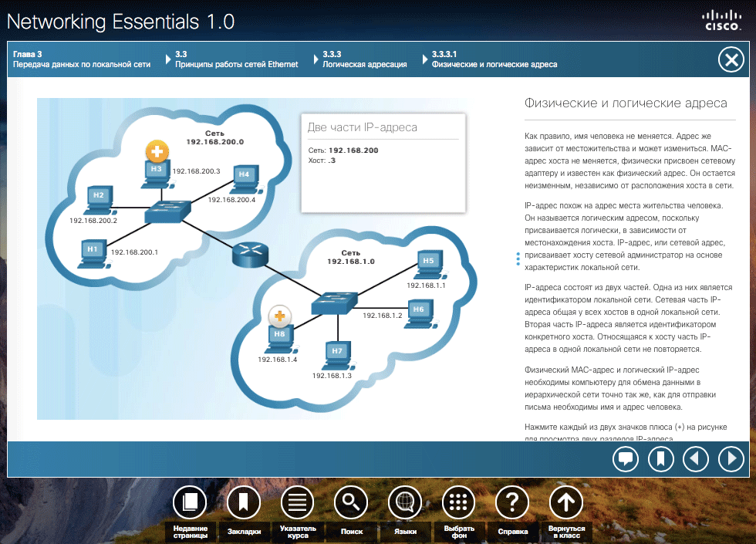756x544 pixels.
Task: Toggle the plus marker above H3
Action: pos(157,152)
